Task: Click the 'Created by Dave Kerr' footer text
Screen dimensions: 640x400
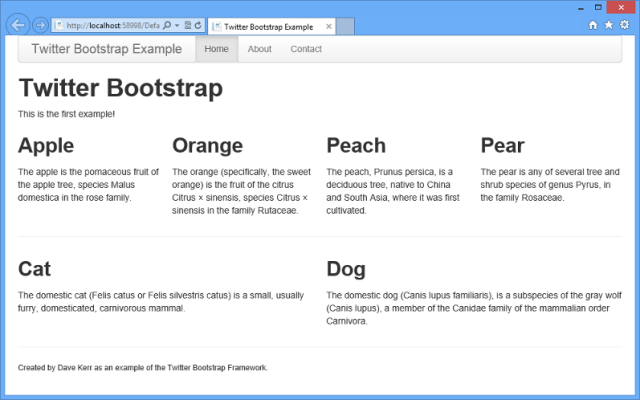Action: click(x=143, y=368)
